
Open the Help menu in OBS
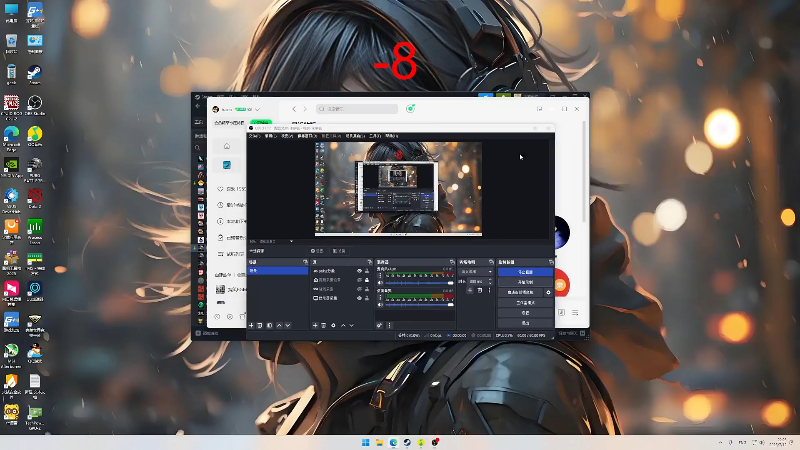[x=392, y=136]
